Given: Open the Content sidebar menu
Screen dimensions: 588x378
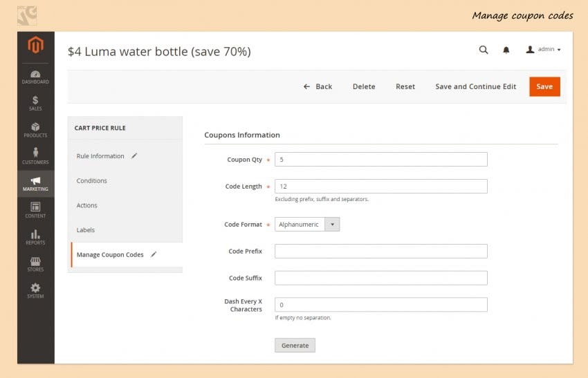Looking at the screenshot, I should (35, 210).
